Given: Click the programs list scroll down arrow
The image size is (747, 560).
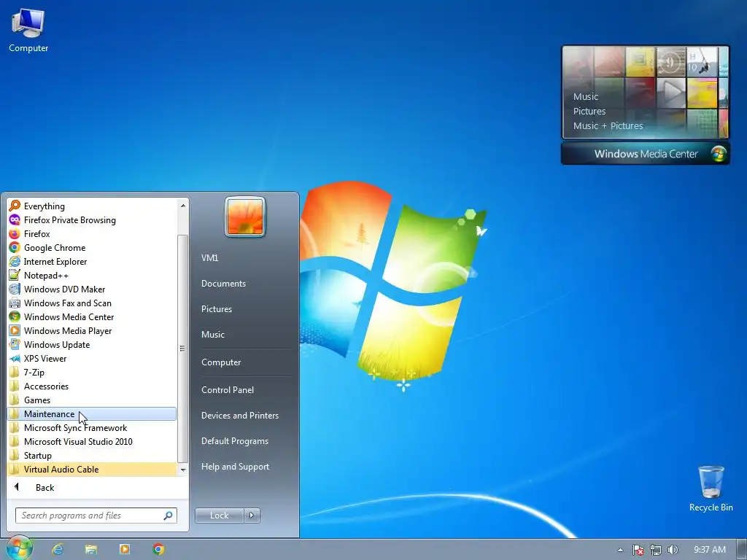Looking at the screenshot, I should (x=183, y=470).
